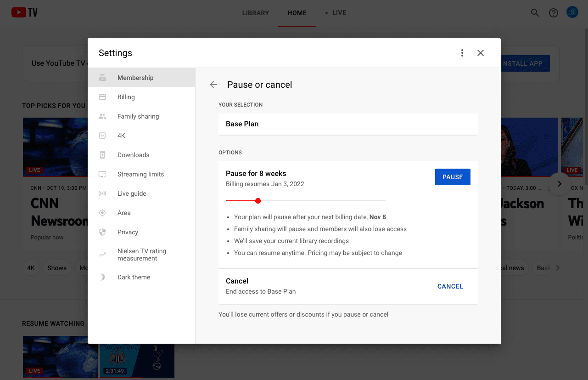588x380 pixels.
Task: Select the local news filter chip
Action: click(x=514, y=268)
